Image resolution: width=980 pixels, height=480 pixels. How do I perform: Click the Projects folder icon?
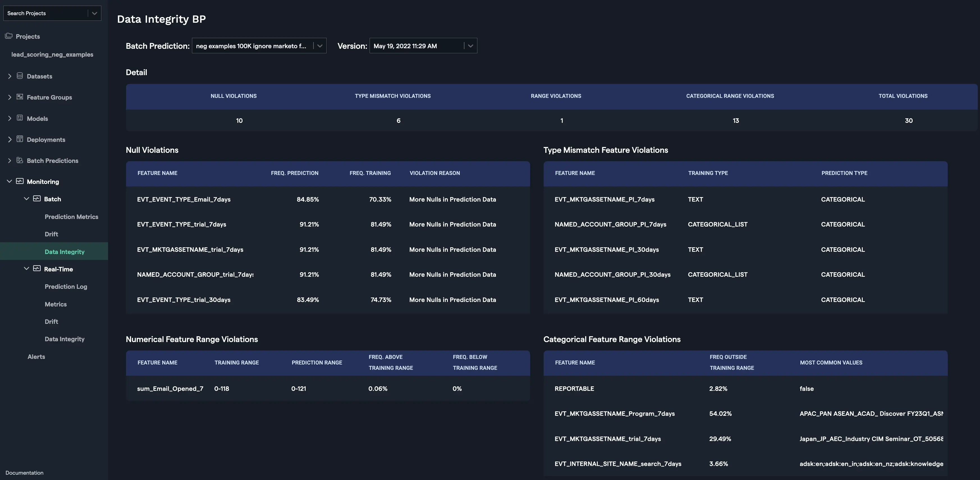(x=9, y=36)
